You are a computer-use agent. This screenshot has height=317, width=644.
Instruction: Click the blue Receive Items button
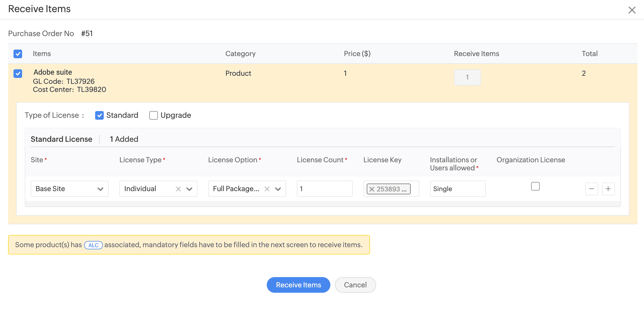coord(298,285)
